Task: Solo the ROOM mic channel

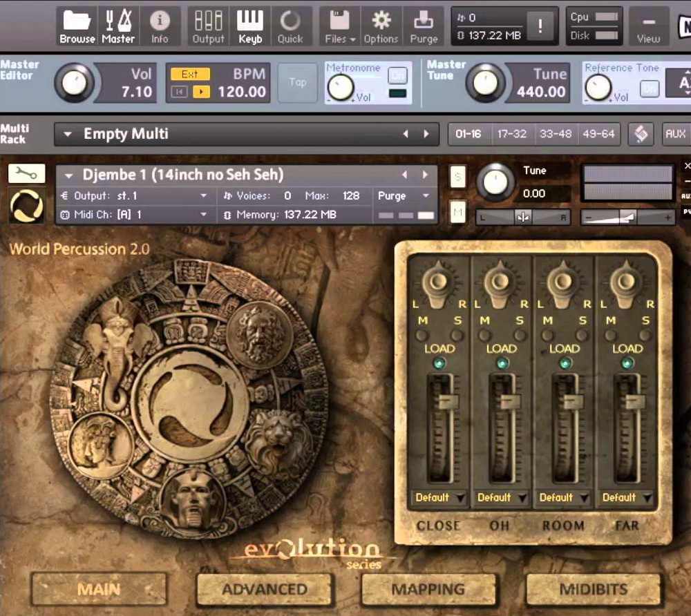Action: coord(583,336)
